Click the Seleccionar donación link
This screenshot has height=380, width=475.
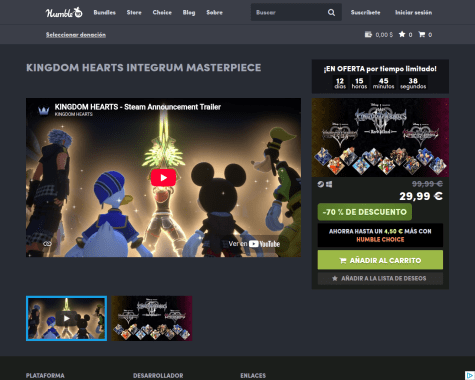tap(76, 35)
